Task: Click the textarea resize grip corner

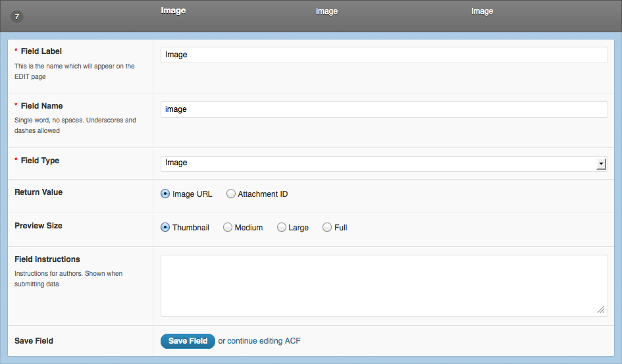Action: 601,309
